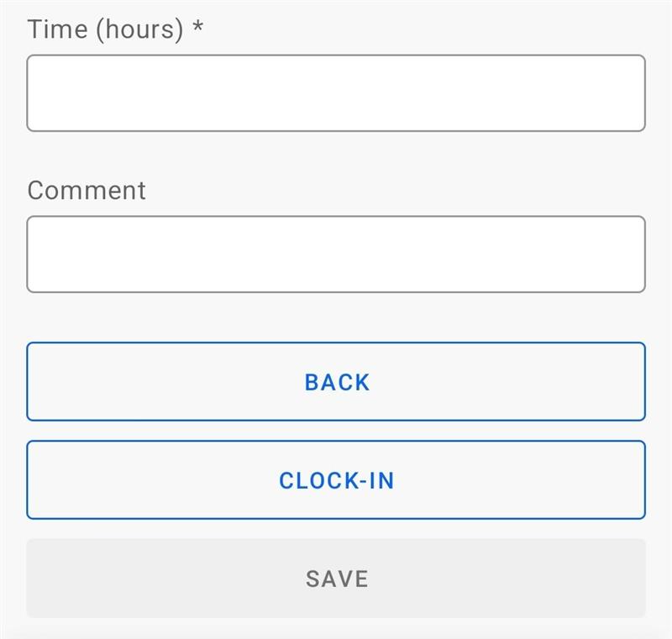Go back using the BACK button
This screenshot has height=639, width=672.
336,382
